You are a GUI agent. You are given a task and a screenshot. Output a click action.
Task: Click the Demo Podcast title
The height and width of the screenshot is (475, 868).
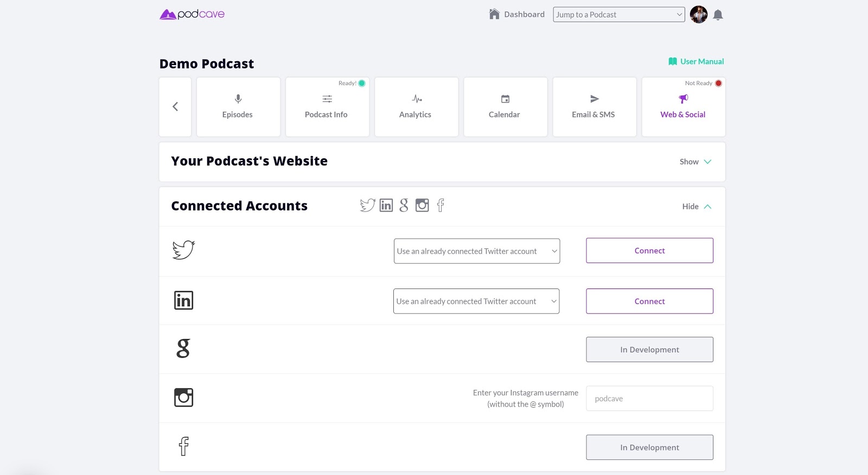(x=207, y=64)
